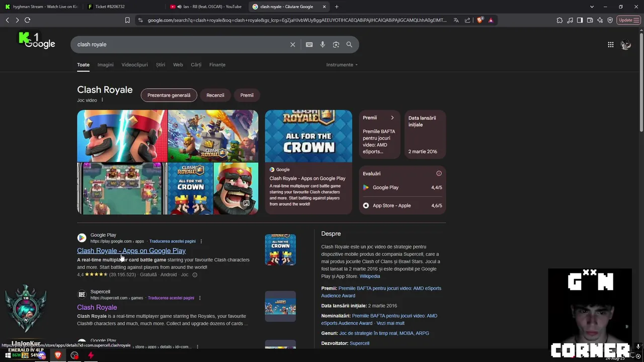644x362 pixels.
Task: Clear the search box with the X
Action: (292, 45)
